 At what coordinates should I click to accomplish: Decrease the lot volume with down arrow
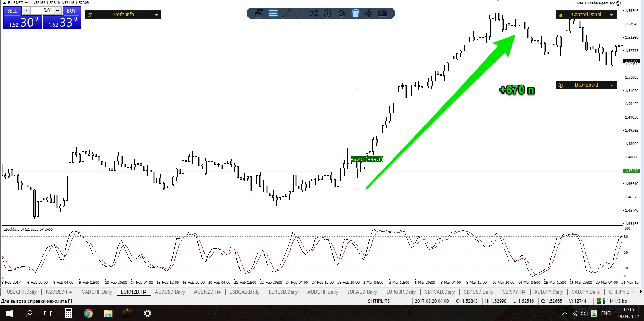point(27,10)
